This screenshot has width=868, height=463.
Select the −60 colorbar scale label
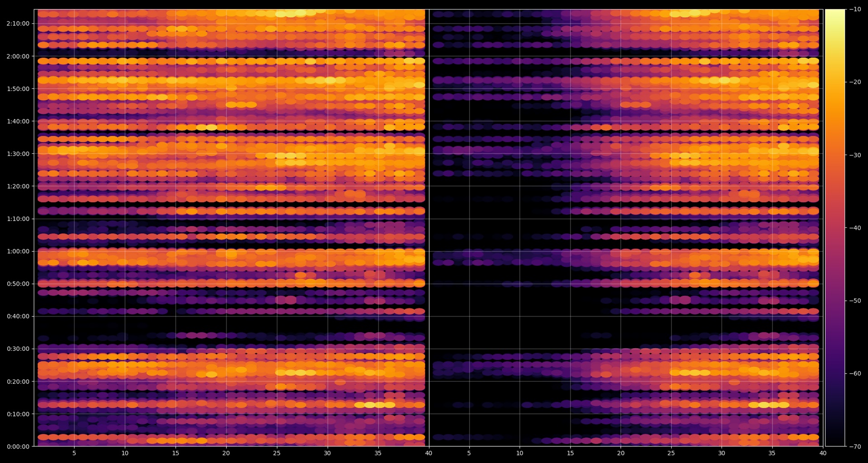point(855,373)
